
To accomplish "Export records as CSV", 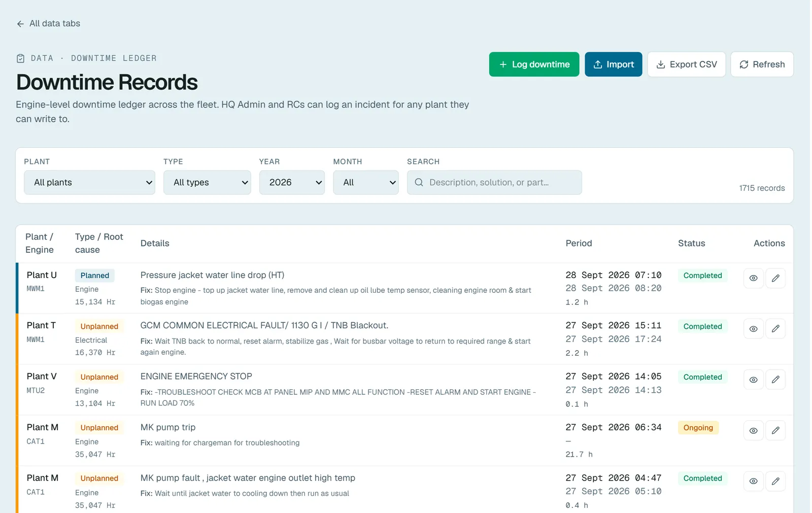I will click(686, 64).
